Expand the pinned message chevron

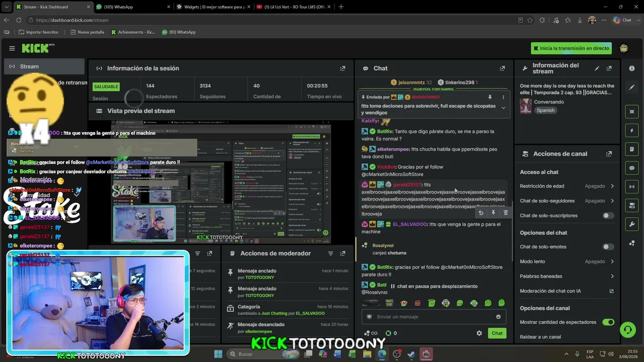point(503,108)
